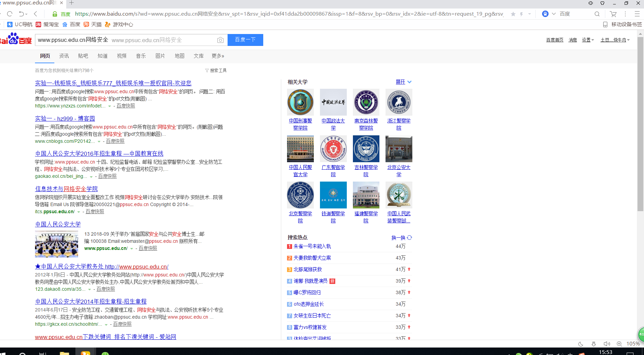Click the browser address bar URL

(x=289, y=14)
